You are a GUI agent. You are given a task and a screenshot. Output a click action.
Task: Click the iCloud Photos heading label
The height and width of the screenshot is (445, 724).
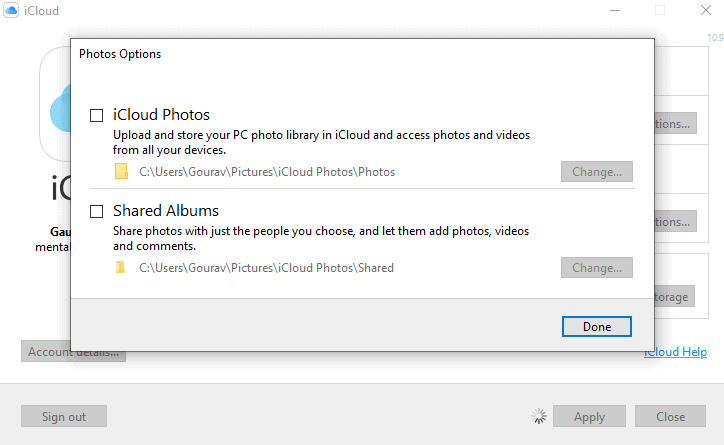[161, 114]
